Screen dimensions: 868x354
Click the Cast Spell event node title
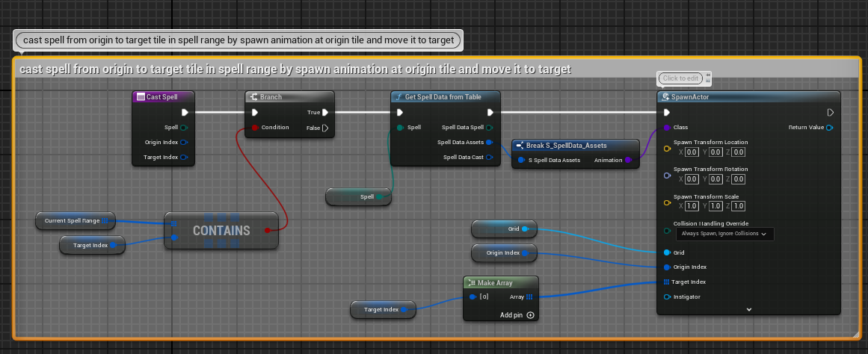162,97
